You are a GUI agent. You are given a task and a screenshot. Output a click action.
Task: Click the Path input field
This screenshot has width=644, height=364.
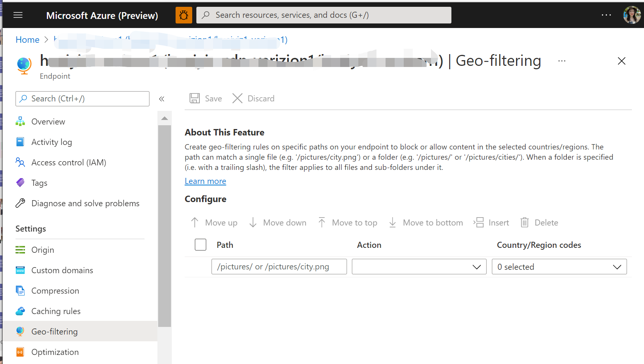click(x=279, y=267)
